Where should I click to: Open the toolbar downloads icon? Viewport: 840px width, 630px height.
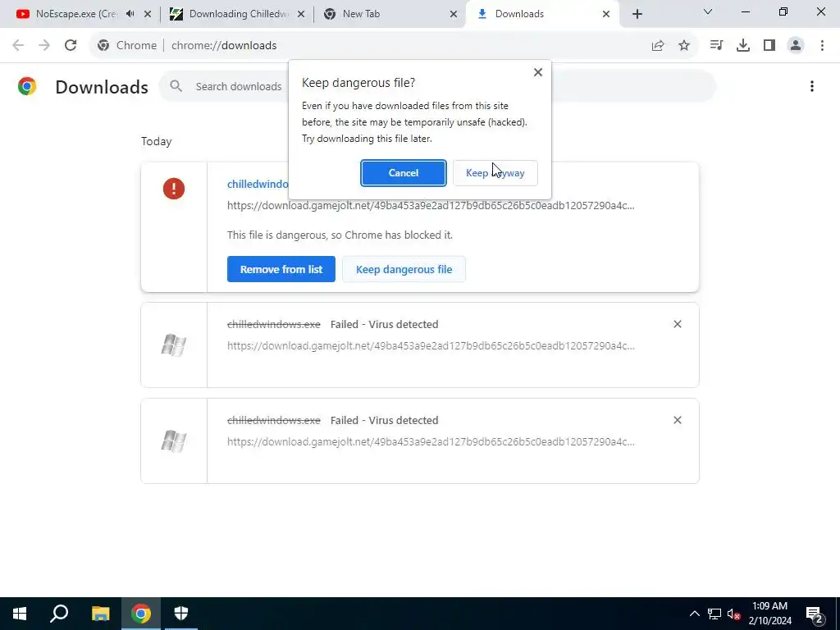pyautogui.click(x=743, y=46)
